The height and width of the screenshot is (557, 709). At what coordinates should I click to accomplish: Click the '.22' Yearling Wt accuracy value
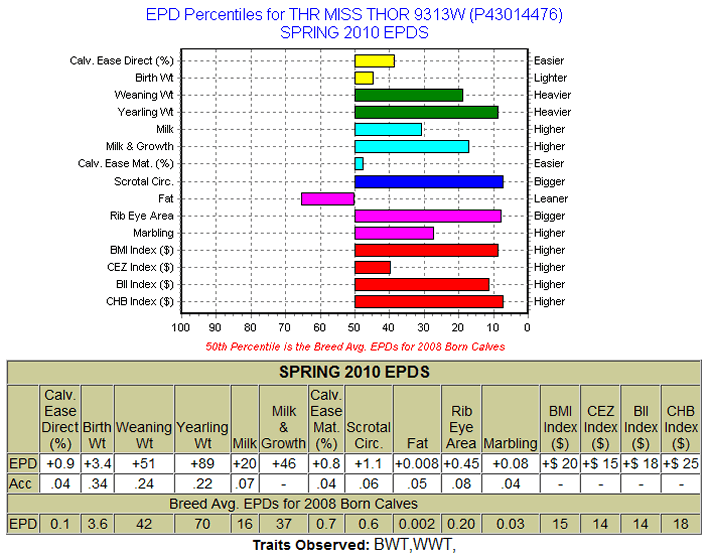point(202,484)
